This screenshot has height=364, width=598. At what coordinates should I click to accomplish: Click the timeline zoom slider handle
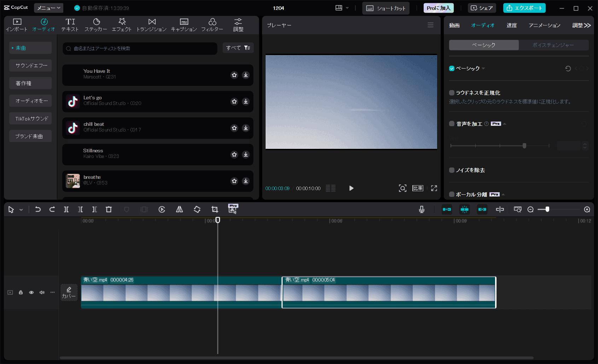(547, 210)
